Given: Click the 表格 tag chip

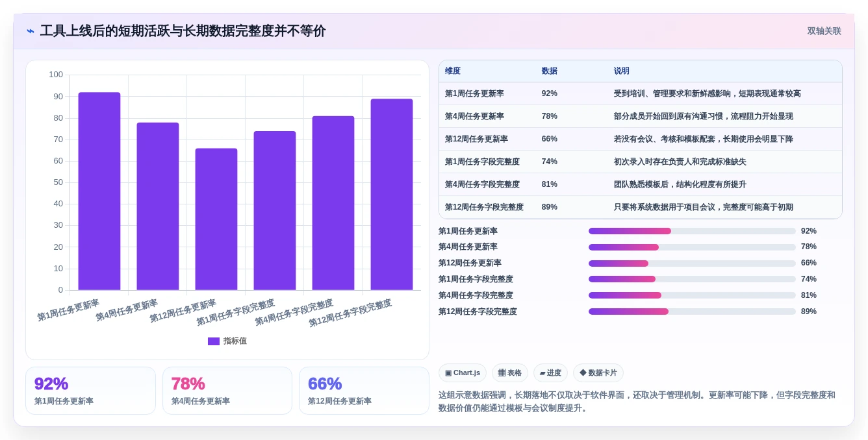Looking at the screenshot, I should click(510, 373).
